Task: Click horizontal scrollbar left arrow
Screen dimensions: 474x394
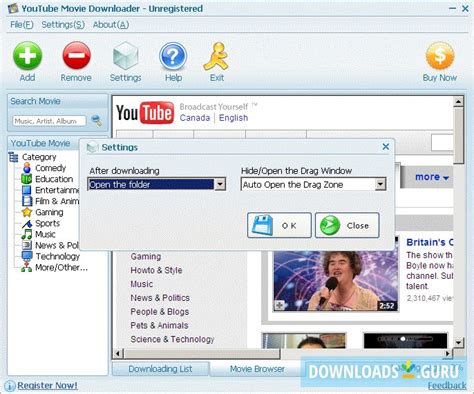Action: tap(118, 353)
